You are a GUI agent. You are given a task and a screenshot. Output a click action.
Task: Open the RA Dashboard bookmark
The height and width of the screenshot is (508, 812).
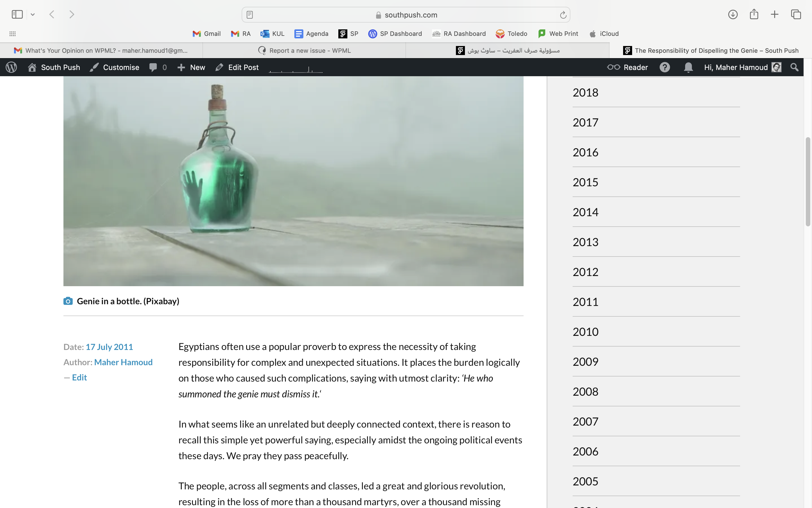click(459, 34)
